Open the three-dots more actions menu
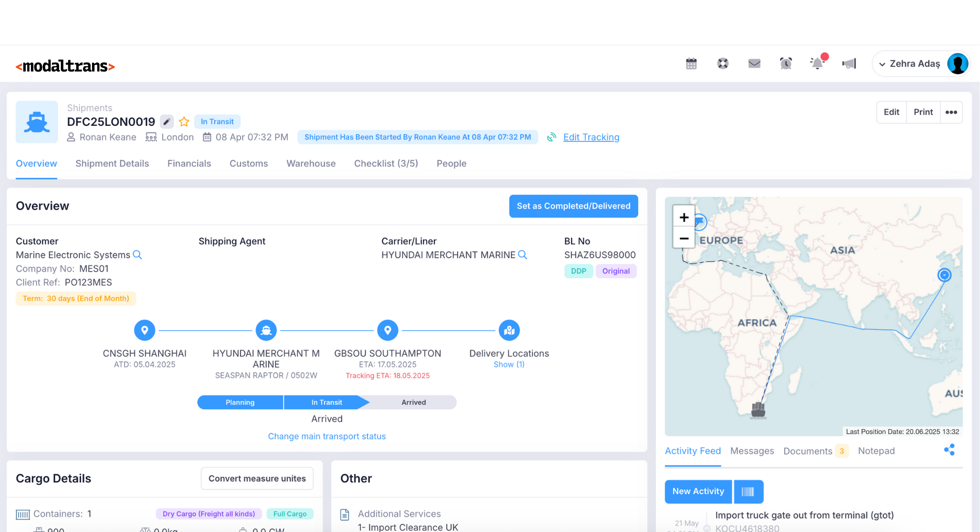 951,112
